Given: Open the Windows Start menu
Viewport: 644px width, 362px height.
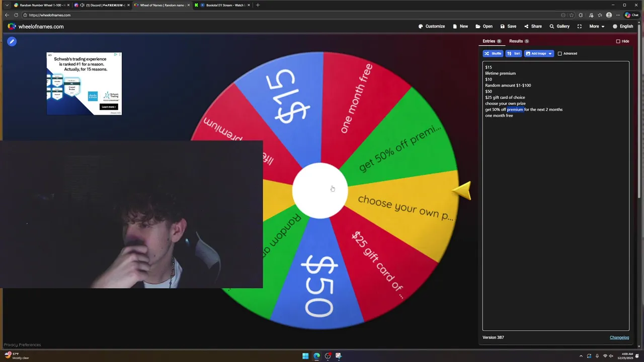Looking at the screenshot, I should click(305, 356).
